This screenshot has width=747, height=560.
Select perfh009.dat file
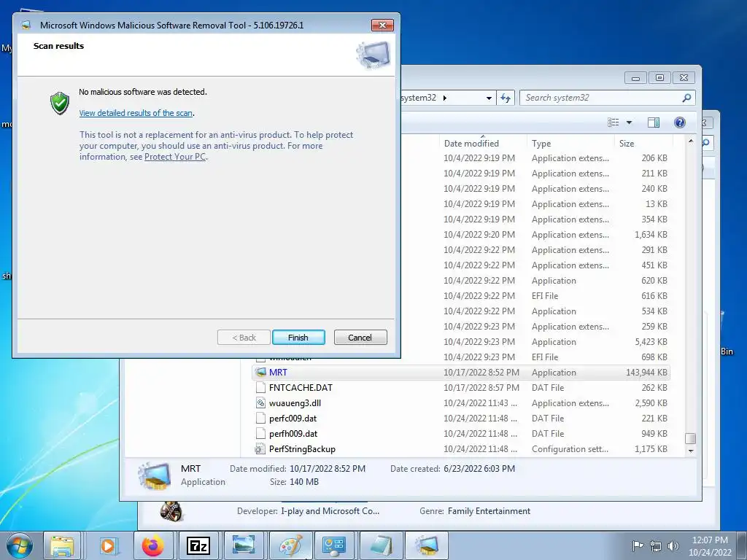point(461,433)
